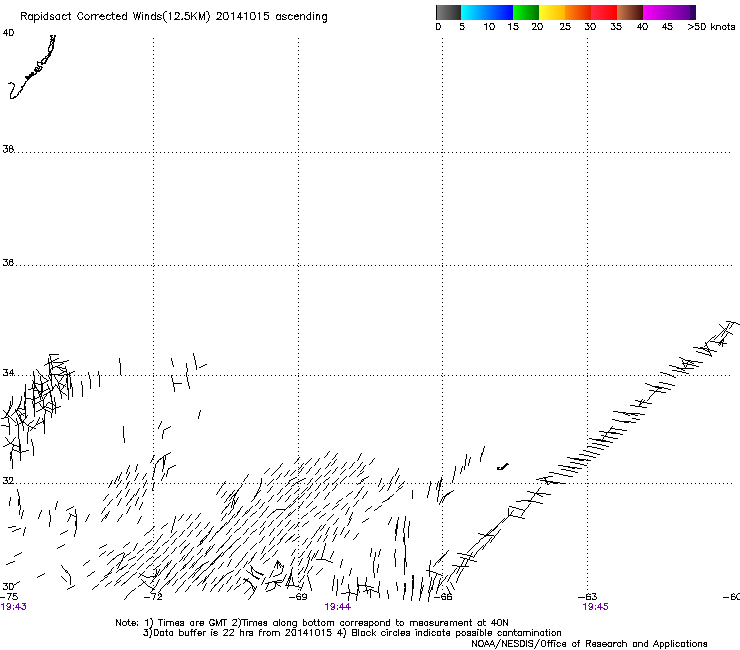
Task: Pick the orange 25-30 knots color segment
Action: 578,12
